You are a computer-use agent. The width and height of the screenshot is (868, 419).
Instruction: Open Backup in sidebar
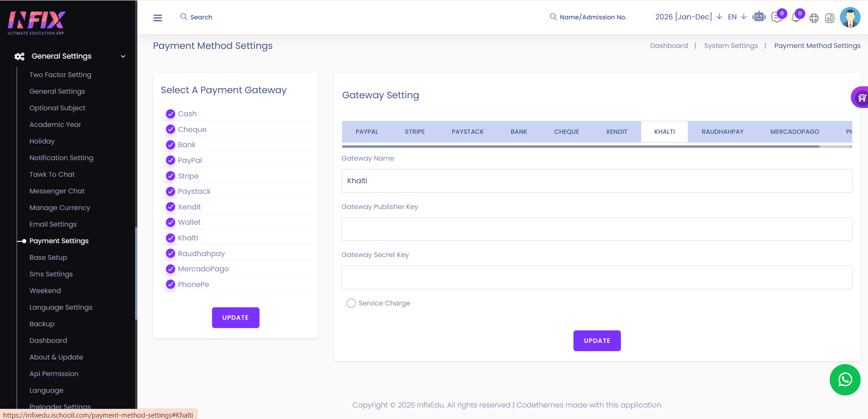42,324
